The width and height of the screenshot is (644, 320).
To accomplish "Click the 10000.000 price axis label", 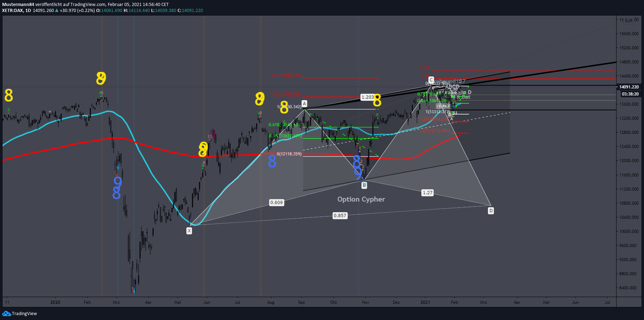I will click(x=629, y=232).
